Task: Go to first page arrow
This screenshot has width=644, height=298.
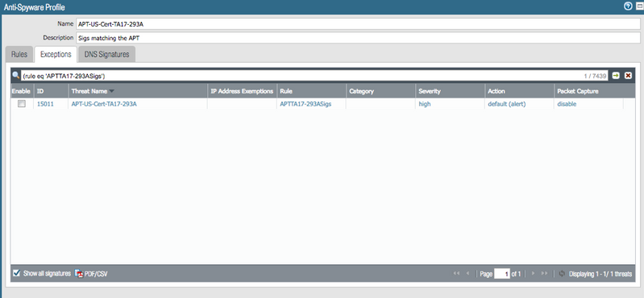Action: [456, 273]
